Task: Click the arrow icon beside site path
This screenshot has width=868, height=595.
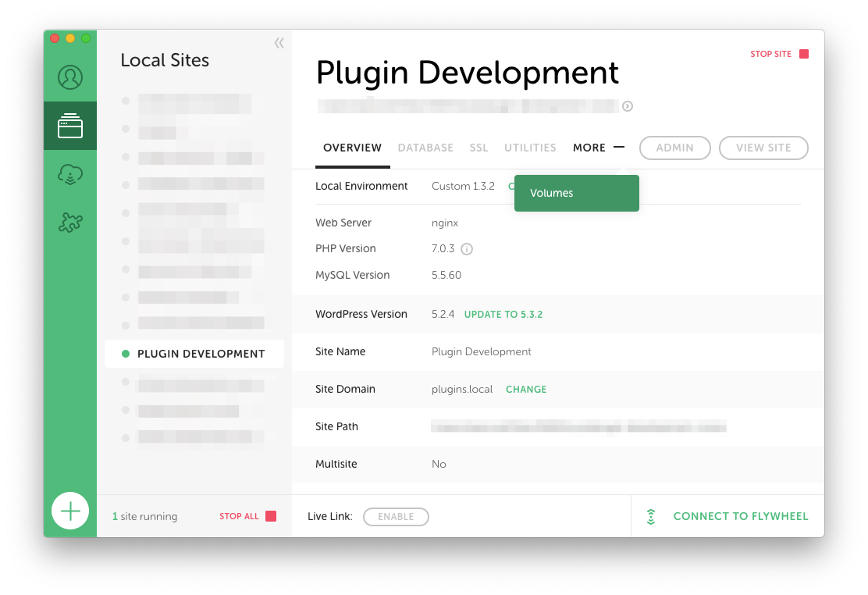Action: (627, 106)
